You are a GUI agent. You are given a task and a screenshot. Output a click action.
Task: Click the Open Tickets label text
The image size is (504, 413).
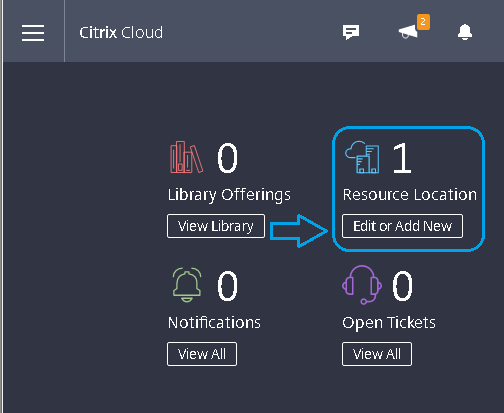point(389,323)
